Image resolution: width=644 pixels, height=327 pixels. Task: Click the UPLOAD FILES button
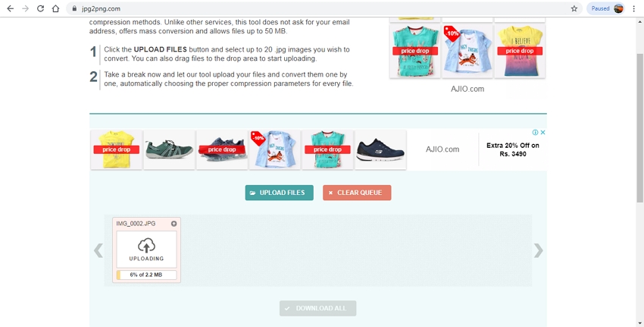[279, 193]
